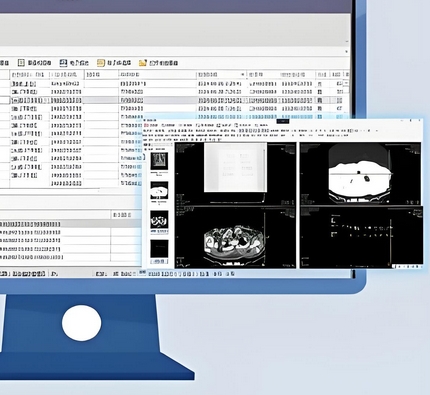This screenshot has width=430, height=395.
Task: Activate the top-left scout image viewport
Action: click(x=235, y=174)
